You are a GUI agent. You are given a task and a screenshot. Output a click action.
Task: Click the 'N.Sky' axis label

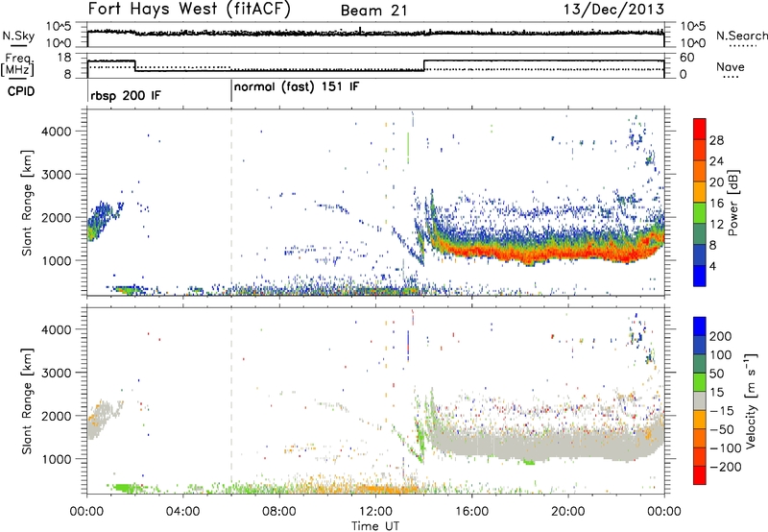(x=18, y=36)
